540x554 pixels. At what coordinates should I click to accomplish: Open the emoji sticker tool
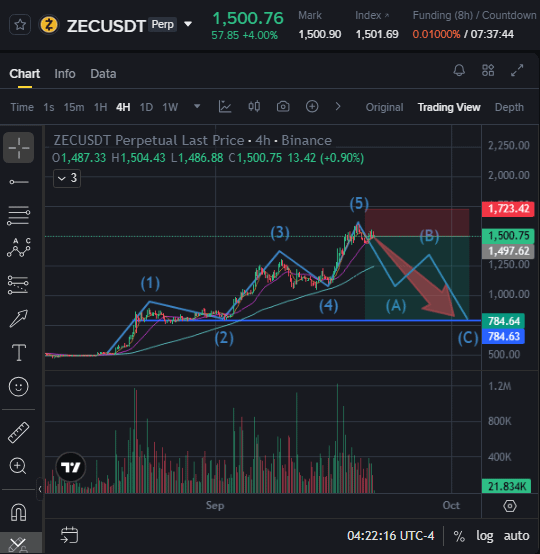pyautogui.click(x=18, y=386)
